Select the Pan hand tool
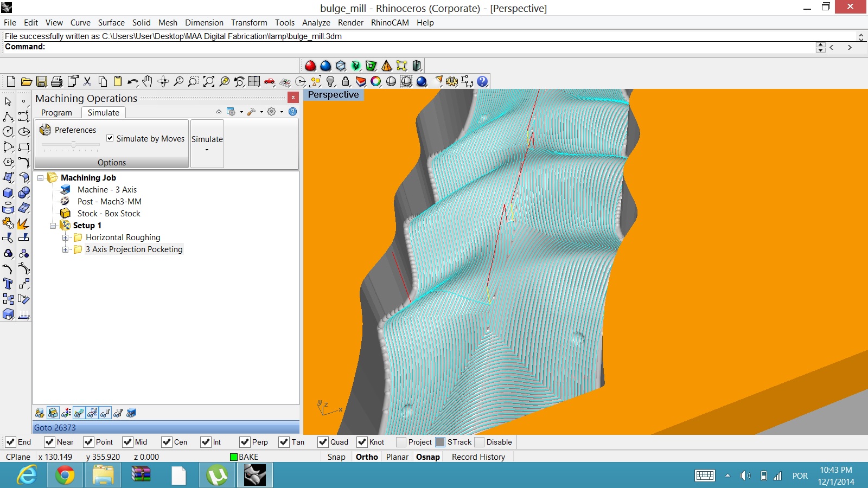The image size is (868, 488). pos(148,81)
